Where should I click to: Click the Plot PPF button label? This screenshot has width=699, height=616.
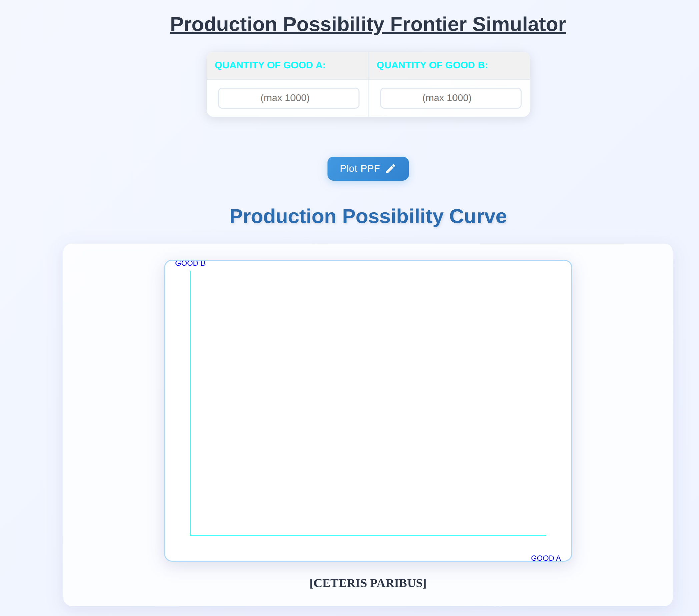pyautogui.click(x=360, y=169)
